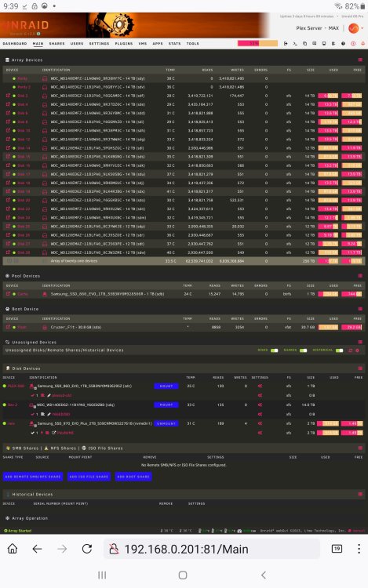Open the terminal icon in the header
This screenshot has height=588, width=368.
tap(295, 43)
